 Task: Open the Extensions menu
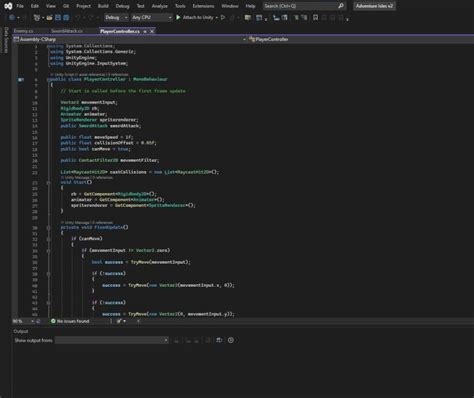click(x=203, y=6)
